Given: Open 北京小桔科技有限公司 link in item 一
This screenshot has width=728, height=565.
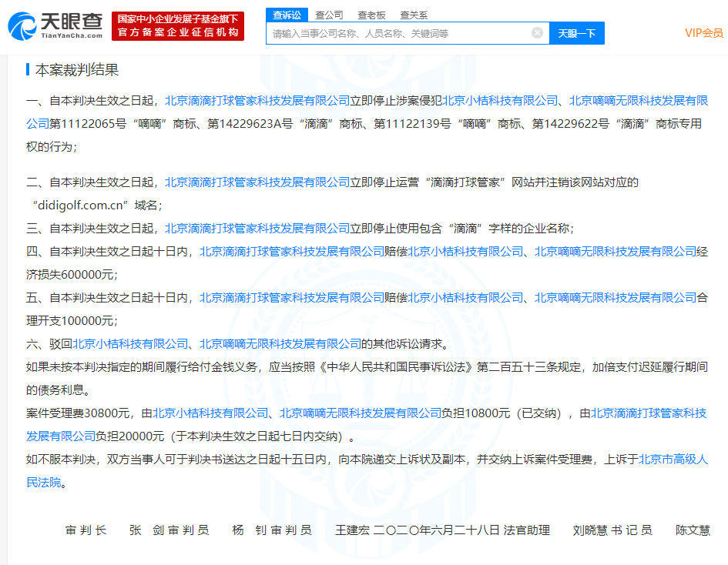Looking at the screenshot, I should tap(500, 101).
